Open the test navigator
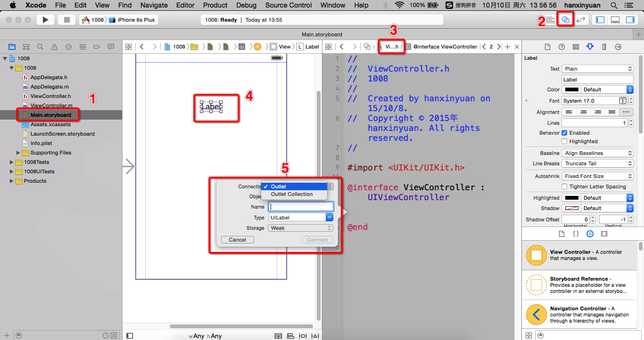Screen dimensions: 644x340 [68, 47]
